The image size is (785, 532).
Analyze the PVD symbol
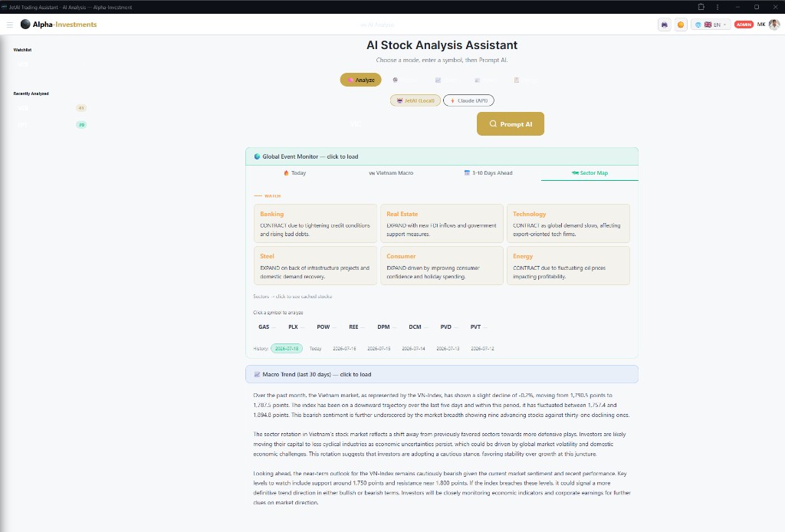[448, 327]
